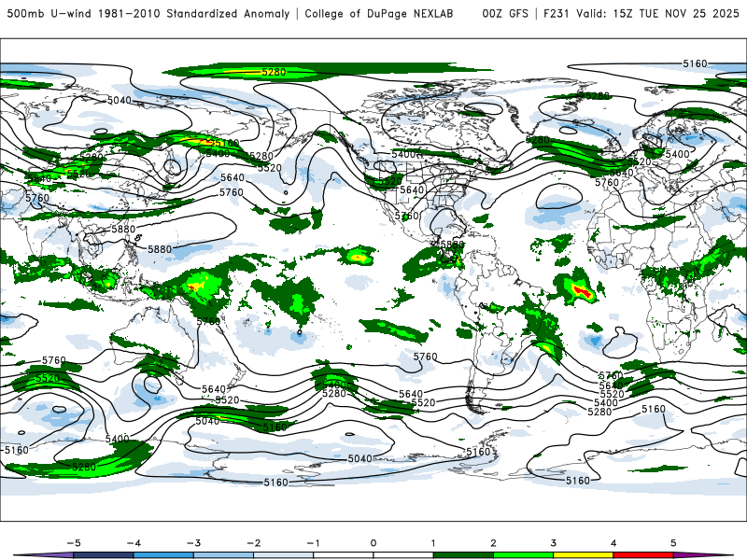Click the light blue -3 to -2 colorbar segment
747x560 pixels.
223,555
